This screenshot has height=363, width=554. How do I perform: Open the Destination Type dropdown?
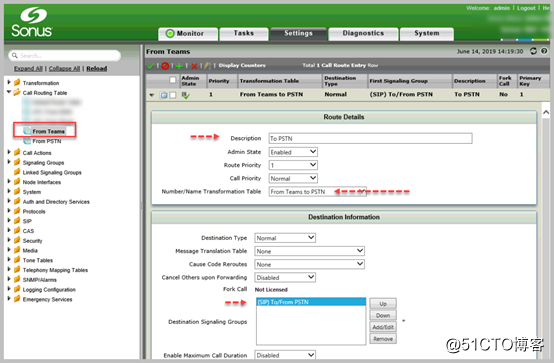[285, 238]
